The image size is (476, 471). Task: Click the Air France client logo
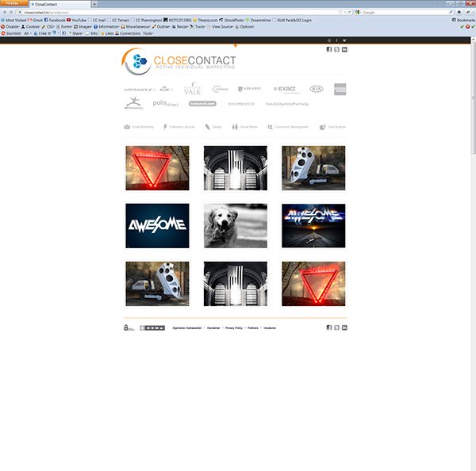[x=140, y=90]
